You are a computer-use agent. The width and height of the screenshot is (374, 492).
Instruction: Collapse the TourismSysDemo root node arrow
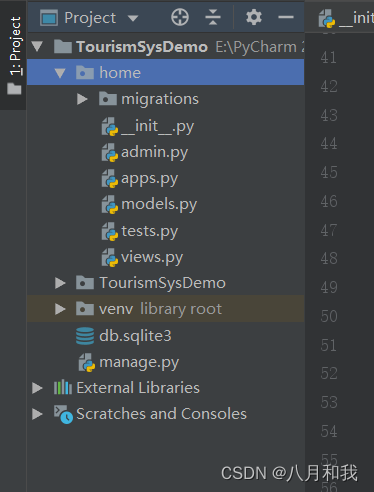pos(37,47)
